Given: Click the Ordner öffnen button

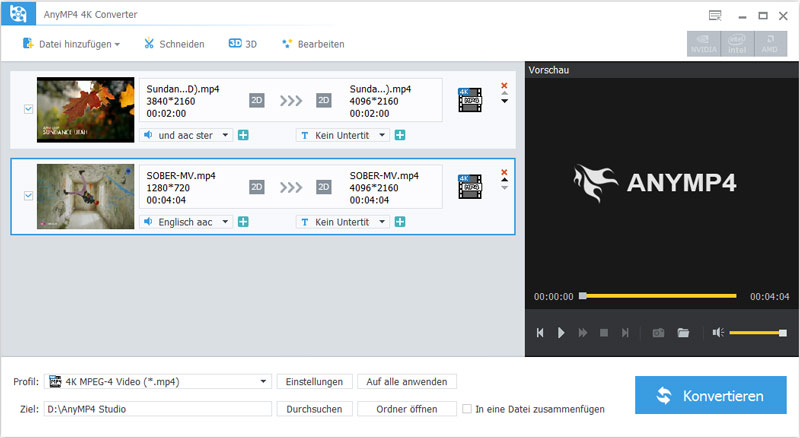Looking at the screenshot, I should click(407, 409).
